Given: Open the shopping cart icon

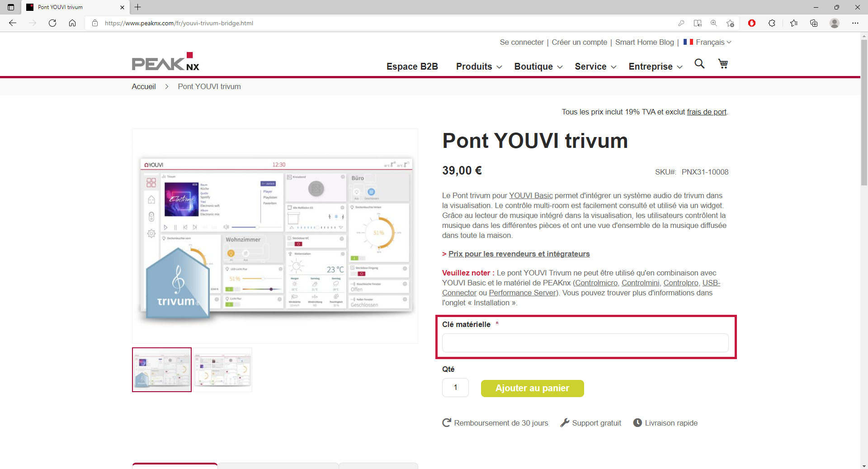Looking at the screenshot, I should pos(723,64).
